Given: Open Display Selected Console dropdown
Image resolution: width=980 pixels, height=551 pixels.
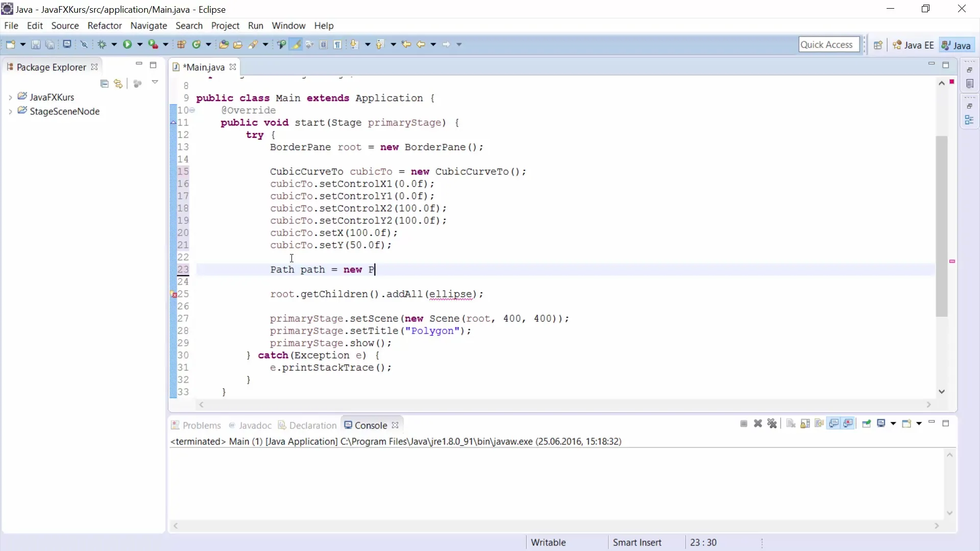Looking at the screenshot, I should (893, 424).
